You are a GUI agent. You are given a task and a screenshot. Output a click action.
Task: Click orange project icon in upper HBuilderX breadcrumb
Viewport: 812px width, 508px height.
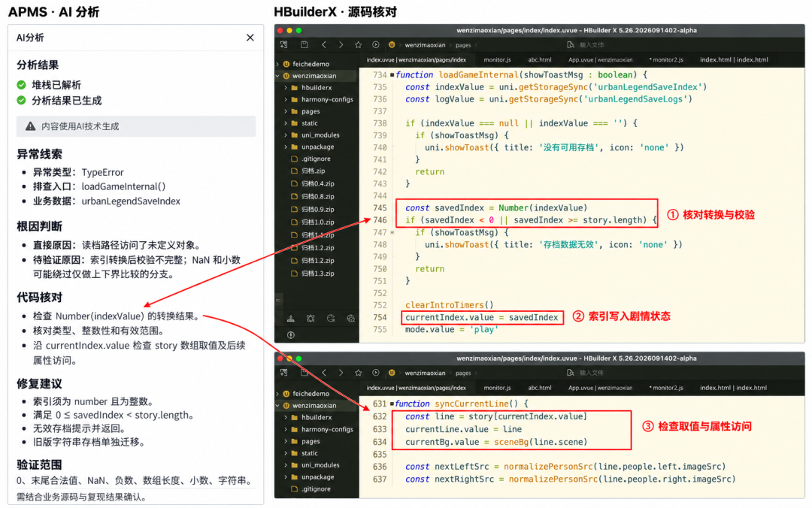(x=392, y=44)
